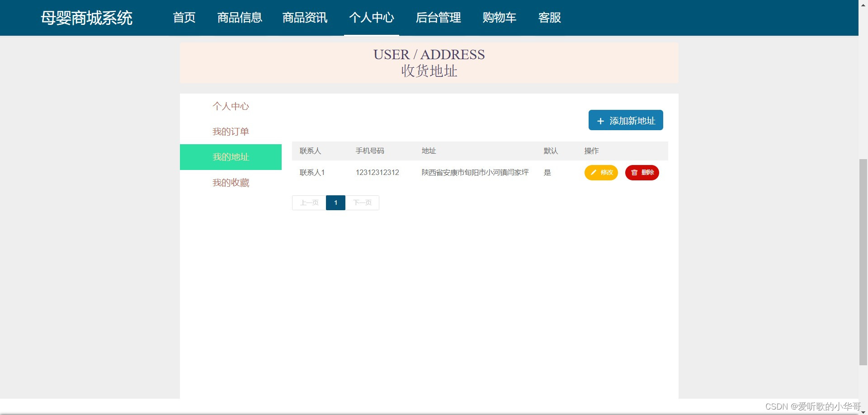The image size is (868, 415).
Task: Open 我的收藏 in the sidebar
Action: pos(231,183)
